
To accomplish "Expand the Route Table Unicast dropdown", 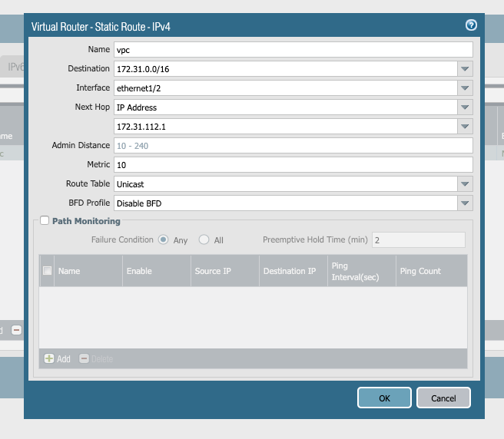I will 464,184.
